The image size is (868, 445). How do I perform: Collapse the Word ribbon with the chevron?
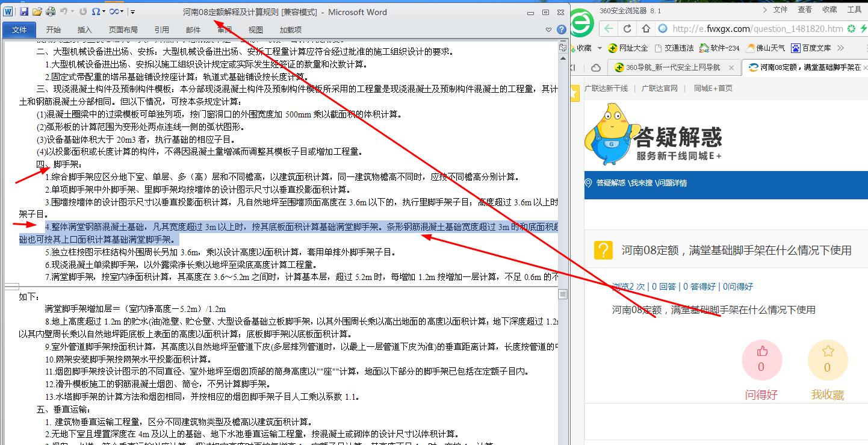pyautogui.click(x=548, y=30)
